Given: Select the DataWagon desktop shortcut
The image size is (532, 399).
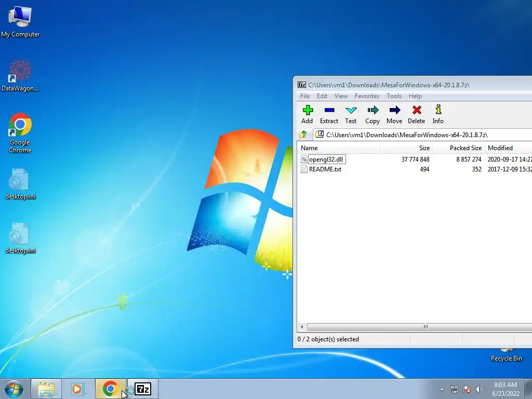Looking at the screenshot, I should point(20,75).
